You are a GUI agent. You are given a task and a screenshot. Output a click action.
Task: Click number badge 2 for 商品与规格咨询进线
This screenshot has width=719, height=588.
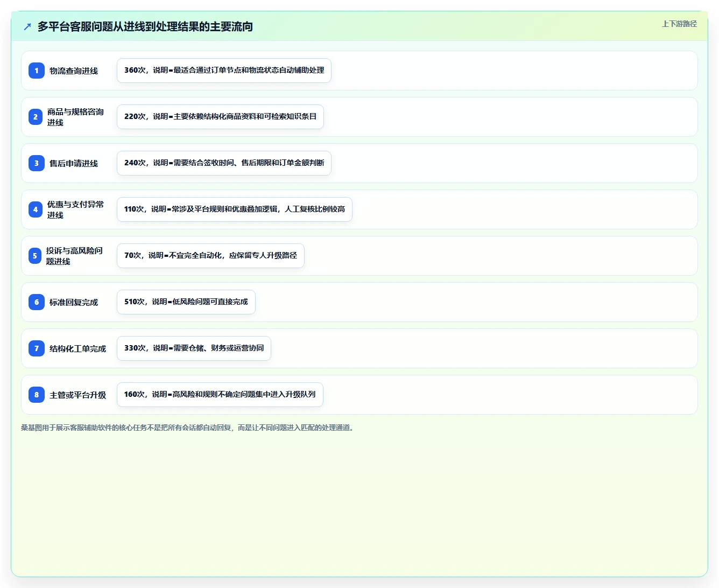click(36, 117)
